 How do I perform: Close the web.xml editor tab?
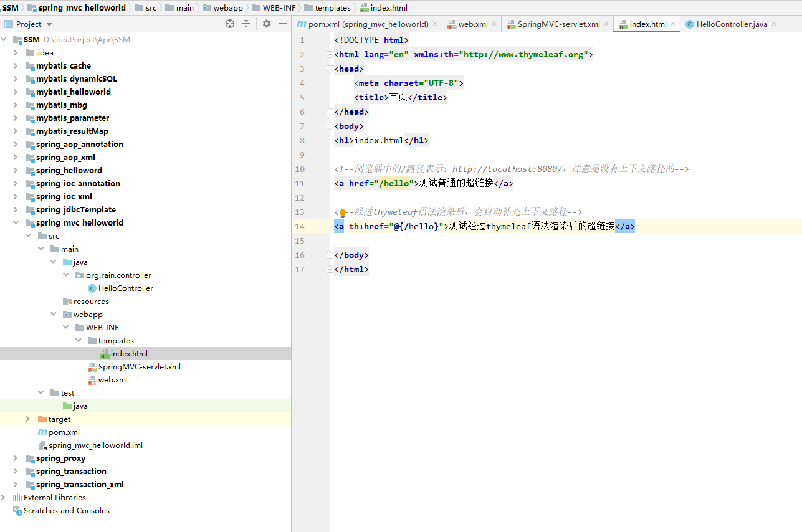tap(495, 24)
